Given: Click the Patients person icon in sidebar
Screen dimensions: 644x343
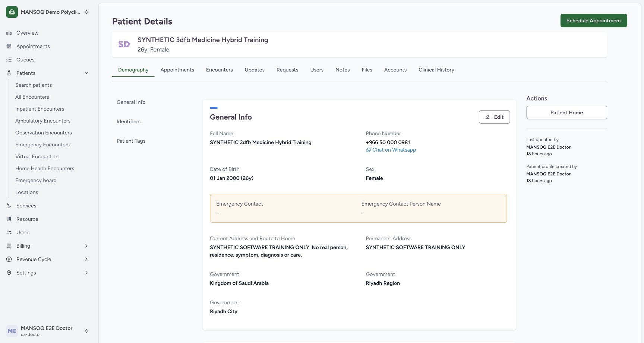Looking at the screenshot, I should coord(9,73).
